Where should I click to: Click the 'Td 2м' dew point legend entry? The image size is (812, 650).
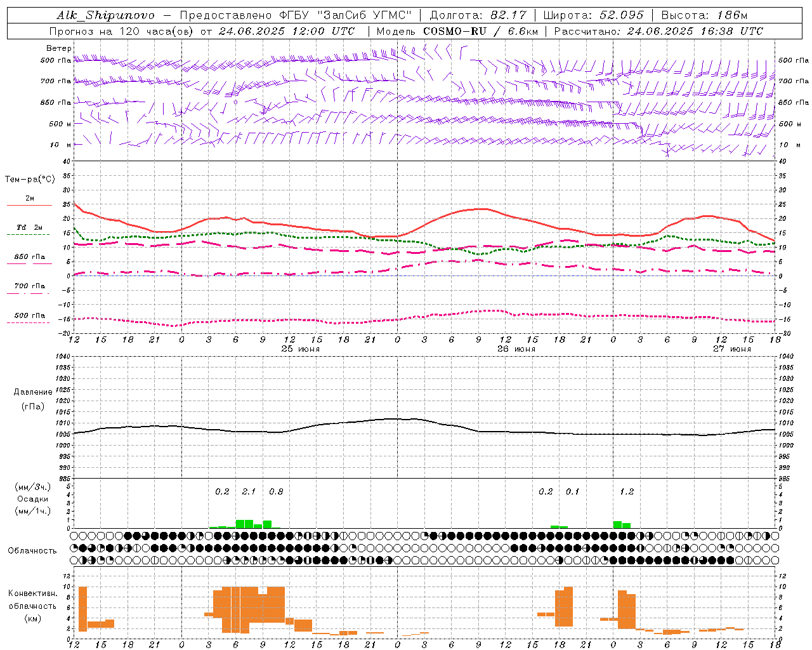pos(30,227)
